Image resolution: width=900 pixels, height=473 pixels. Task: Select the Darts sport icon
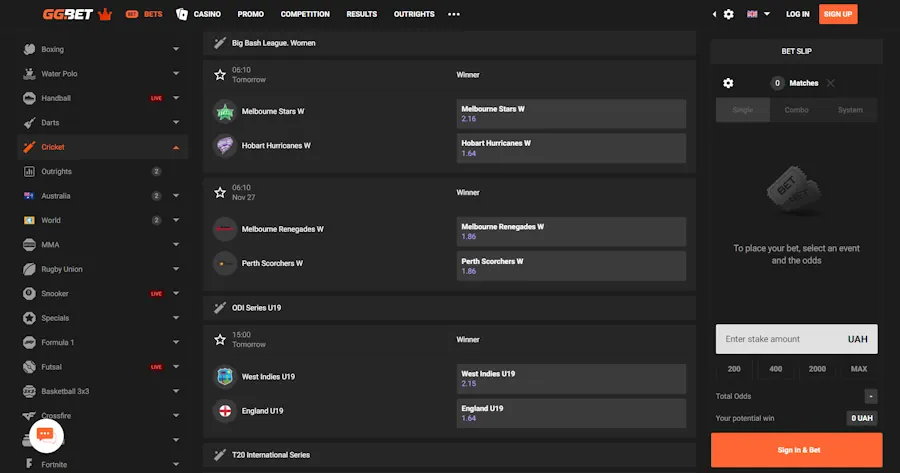[29, 123]
